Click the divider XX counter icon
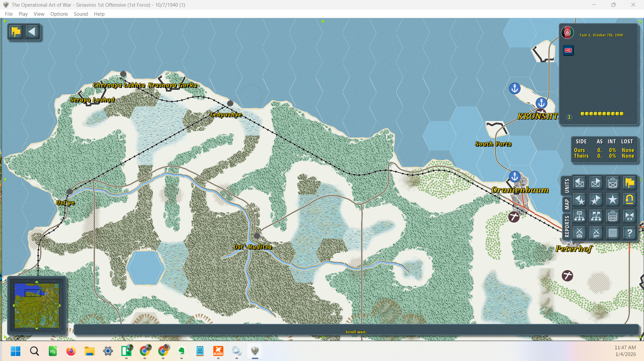Viewport: 644px width, 361px height. tap(630, 216)
